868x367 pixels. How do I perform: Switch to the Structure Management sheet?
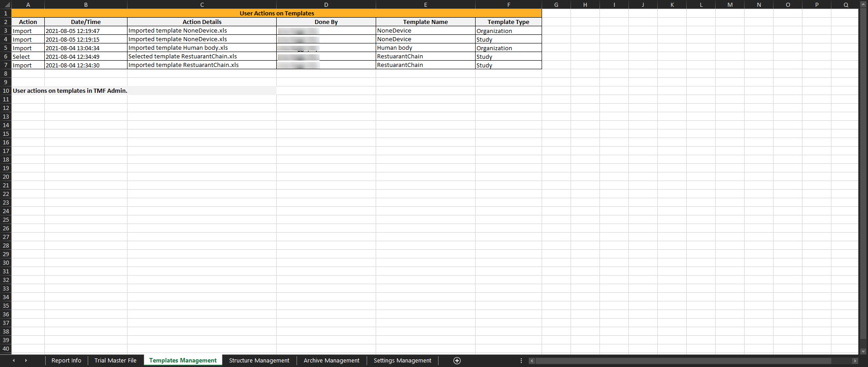click(259, 361)
